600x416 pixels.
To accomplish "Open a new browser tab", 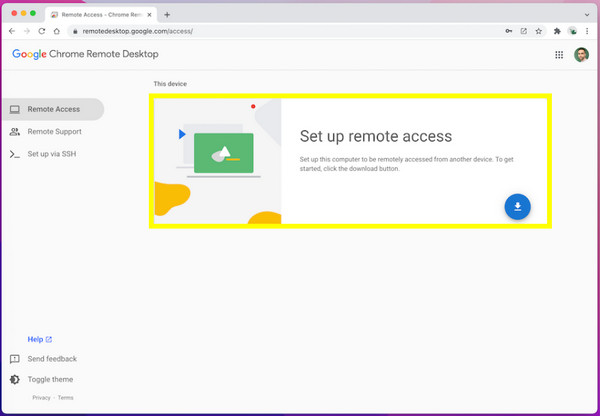I will tap(167, 15).
